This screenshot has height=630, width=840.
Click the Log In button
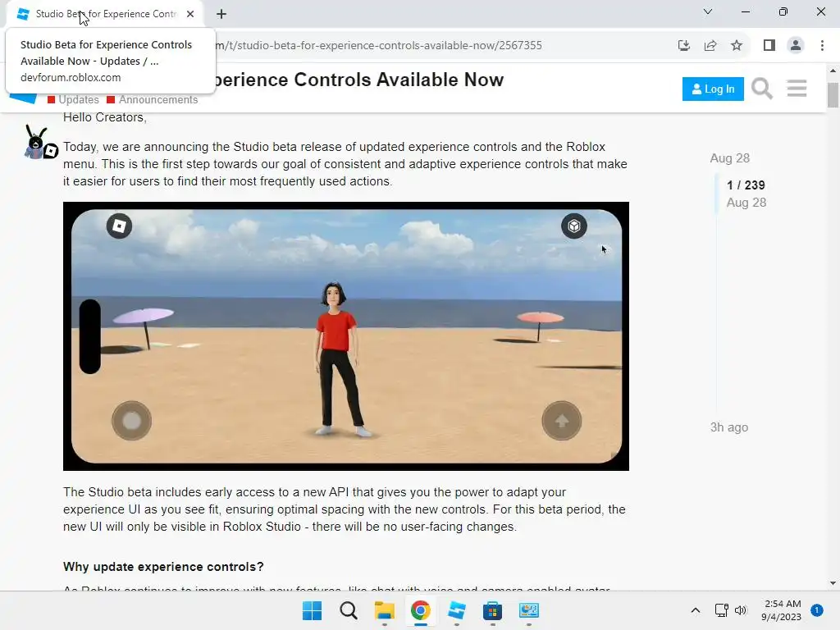point(713,89)
